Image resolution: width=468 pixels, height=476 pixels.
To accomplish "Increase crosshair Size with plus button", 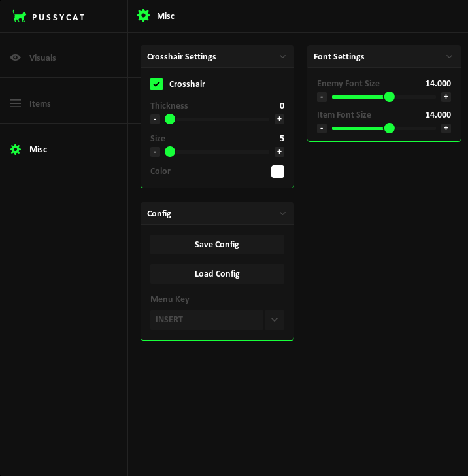I will [279, 152].
